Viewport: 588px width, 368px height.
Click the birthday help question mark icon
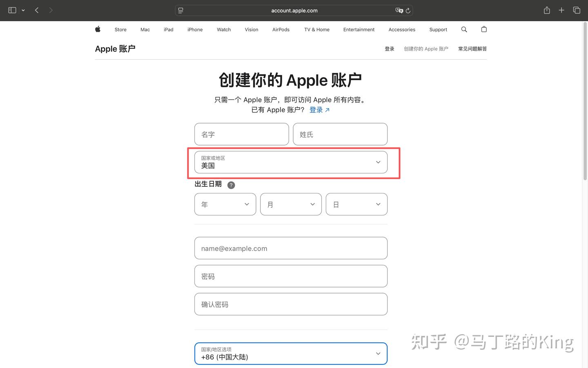click(x=231, y=185)
